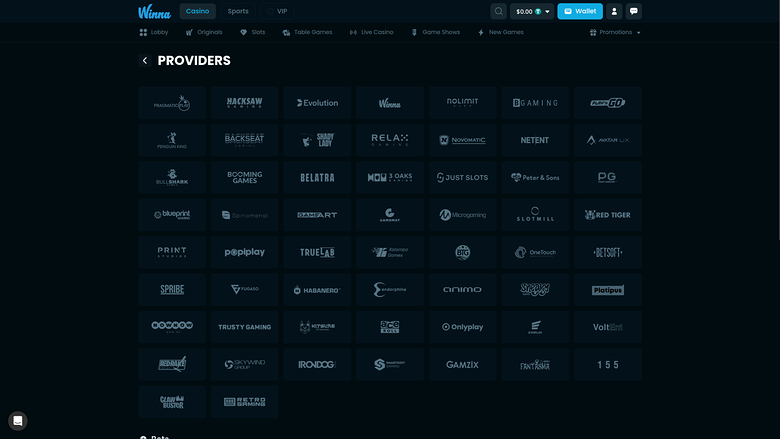Open the search icon in header
780x439 pixels.
[x=498, y=11]
